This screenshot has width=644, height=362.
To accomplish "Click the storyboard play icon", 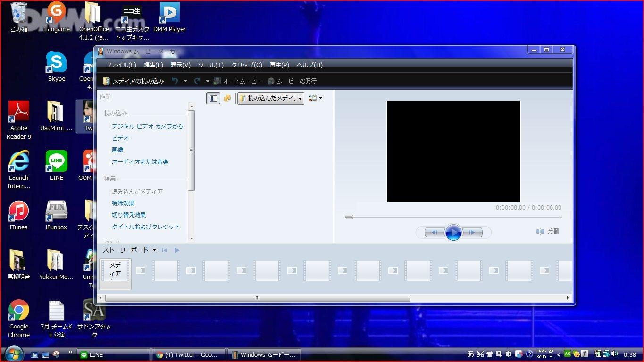I will [x=177, y=250].
